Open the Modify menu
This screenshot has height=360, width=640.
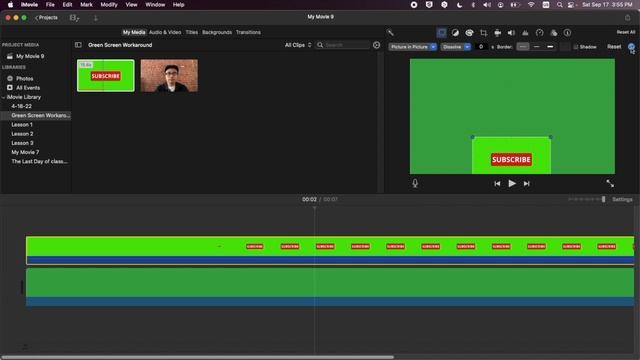pos(109,5)
